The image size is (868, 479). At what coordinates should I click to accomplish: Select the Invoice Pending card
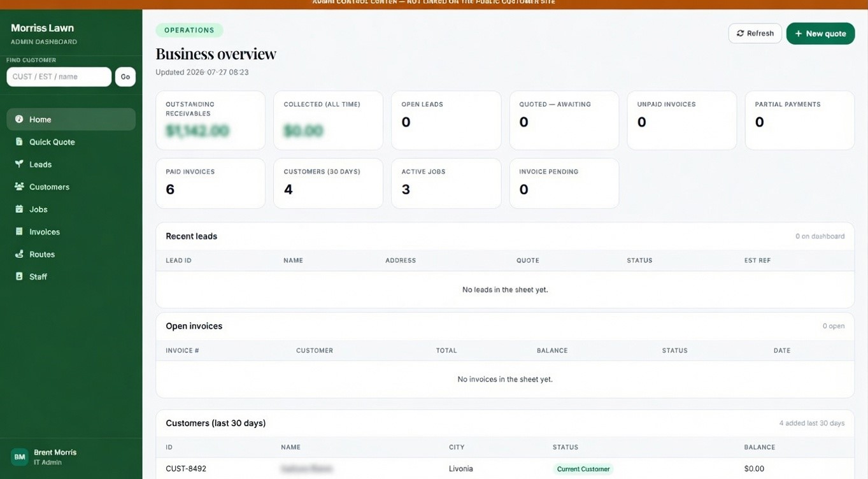(564, 183)
